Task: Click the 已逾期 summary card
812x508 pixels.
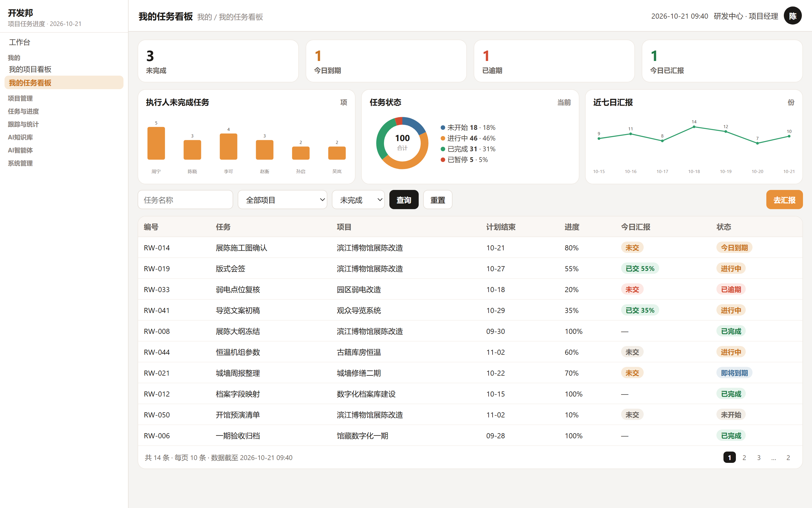Action: (x=554, y=61)
